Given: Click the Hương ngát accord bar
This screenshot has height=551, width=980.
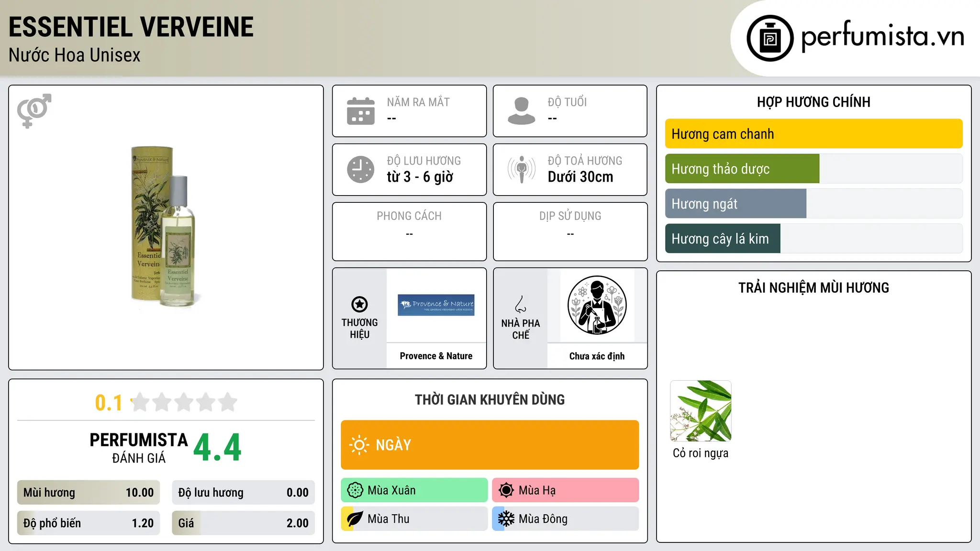Looking at the screenshot, I should point(814,204).
